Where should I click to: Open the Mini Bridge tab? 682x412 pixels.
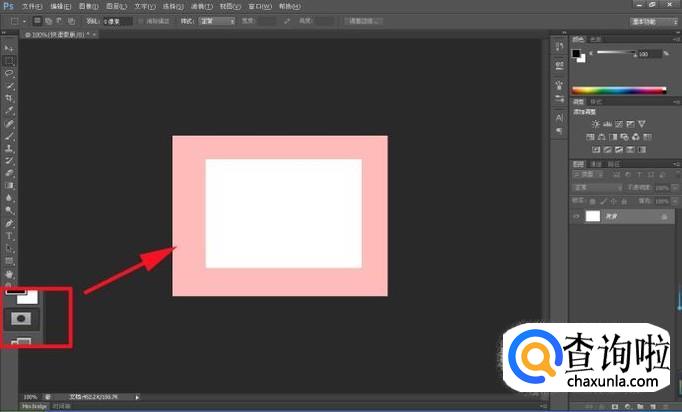pyautogui.click(x=35, y=406)
